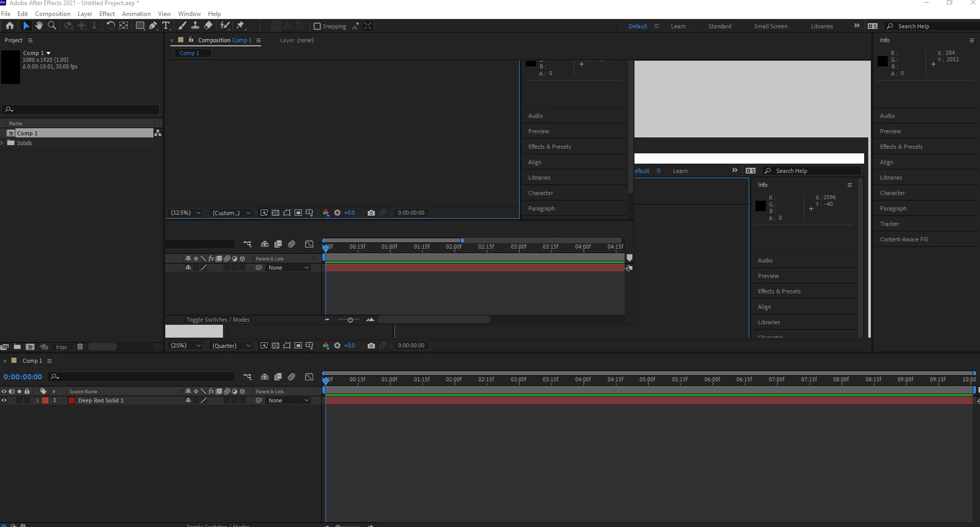Select the Clone Stamp tool
The height and width of the screenshot is (527, 980).
(195, 25)
